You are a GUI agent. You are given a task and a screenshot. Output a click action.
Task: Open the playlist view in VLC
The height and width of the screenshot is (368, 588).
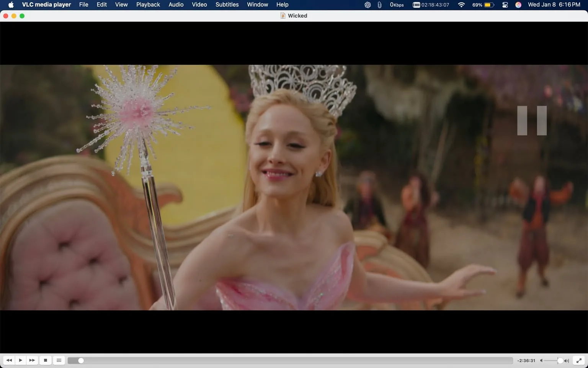coord(59,360)
